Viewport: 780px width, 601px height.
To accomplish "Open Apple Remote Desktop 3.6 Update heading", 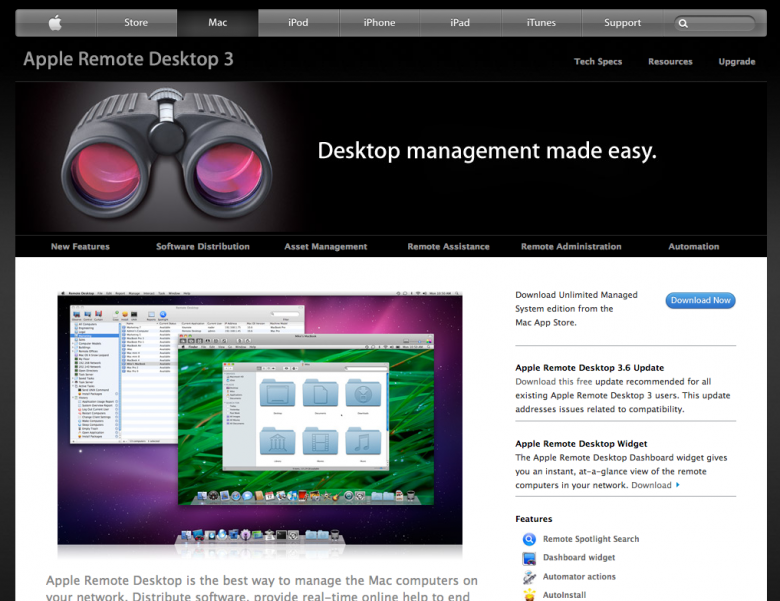I will (589, 368).
